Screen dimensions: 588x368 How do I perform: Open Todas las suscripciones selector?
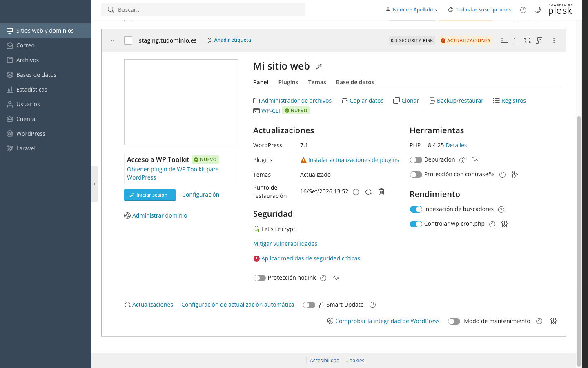click(x=479, y=10)
